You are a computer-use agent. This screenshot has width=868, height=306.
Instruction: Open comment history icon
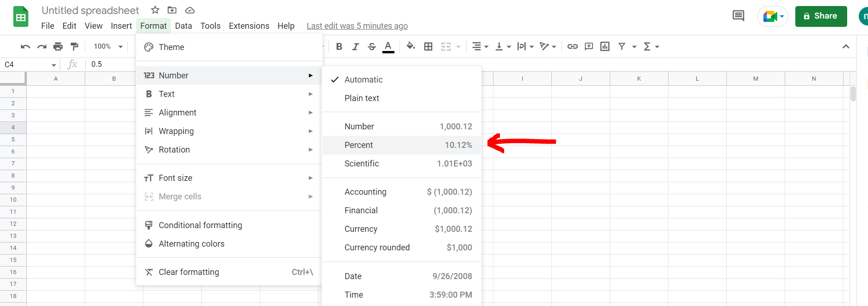738,16
